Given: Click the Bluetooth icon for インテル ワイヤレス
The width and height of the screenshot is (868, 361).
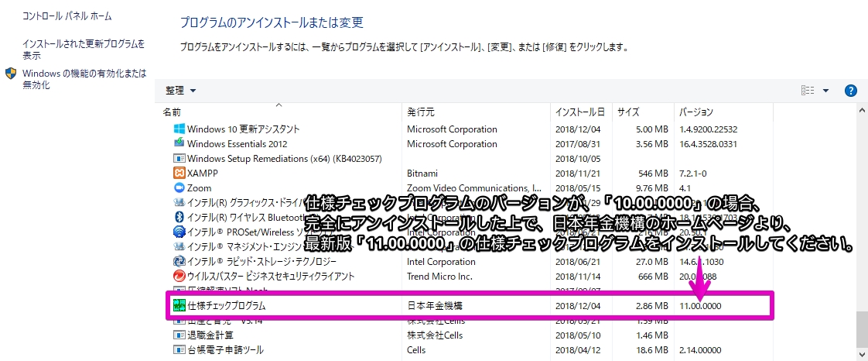Looking at the screenshot, I should pos(179,217).
